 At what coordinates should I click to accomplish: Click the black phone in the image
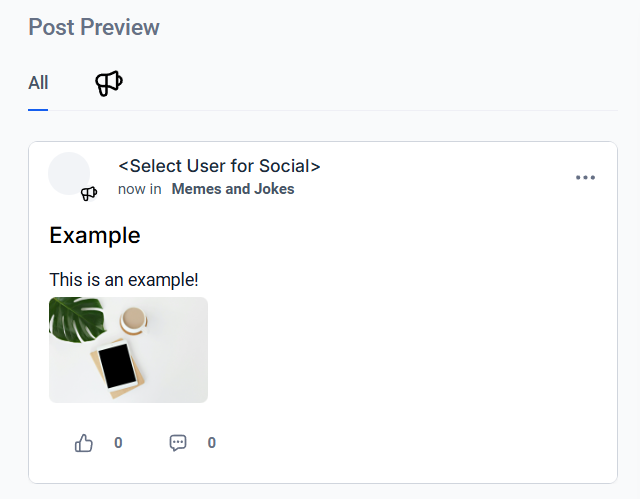coord(119,367)
